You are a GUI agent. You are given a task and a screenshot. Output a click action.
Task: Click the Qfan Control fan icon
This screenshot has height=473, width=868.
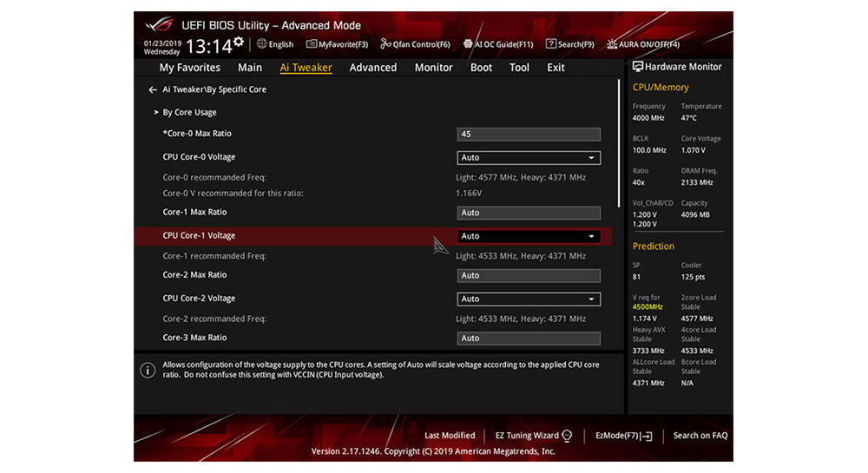(385, 43)
